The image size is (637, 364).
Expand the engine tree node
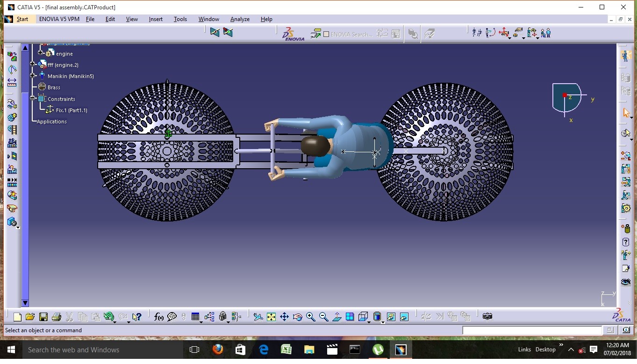click(41, 53)
